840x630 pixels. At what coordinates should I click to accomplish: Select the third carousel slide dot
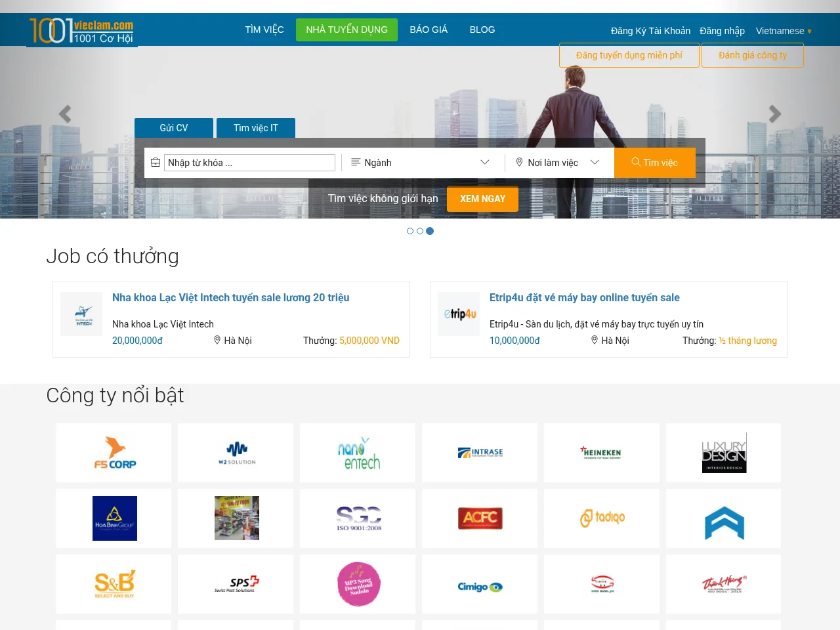tap(430, 231)
